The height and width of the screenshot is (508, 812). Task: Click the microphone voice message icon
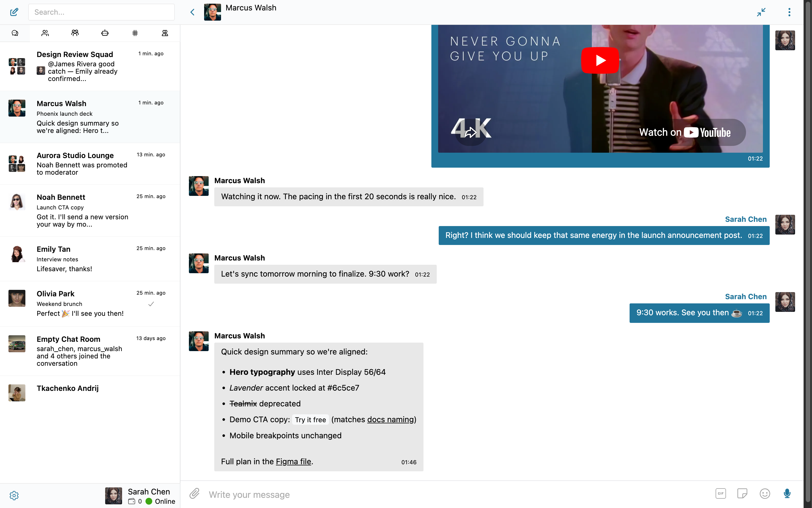(x=787, y=494)
